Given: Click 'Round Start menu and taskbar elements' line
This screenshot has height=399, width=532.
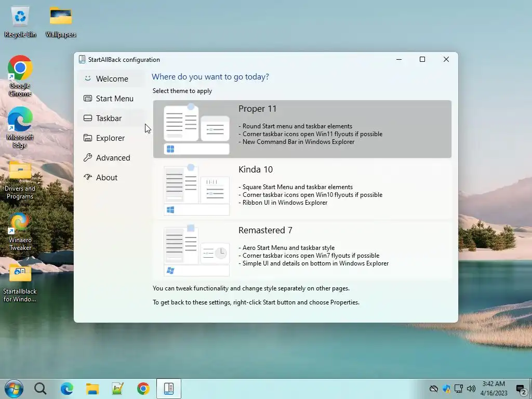Looking at the screenshot, I should pyautogui.click(x=296, y=126).
